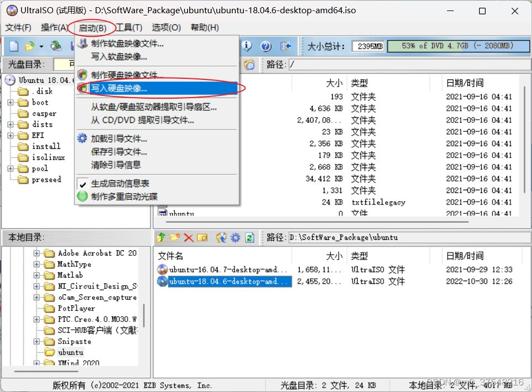The image size is (532, 392).
Task: Click the Add files icon in local toolbar
Action: click(221, 238)
